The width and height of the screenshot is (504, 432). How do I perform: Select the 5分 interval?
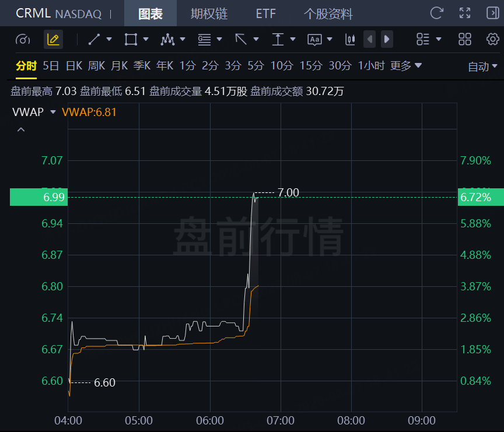tap(256, 66)
